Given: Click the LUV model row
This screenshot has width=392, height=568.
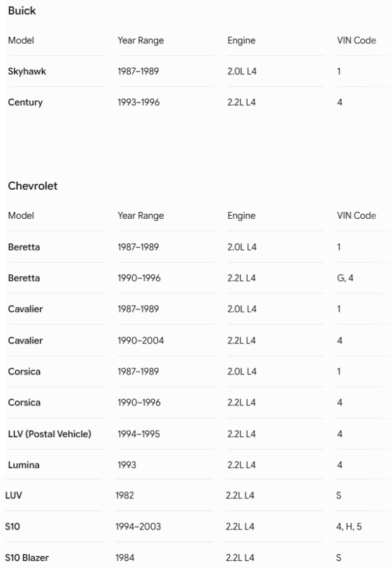Looking at the screenshot, I should tap(199, 495).
